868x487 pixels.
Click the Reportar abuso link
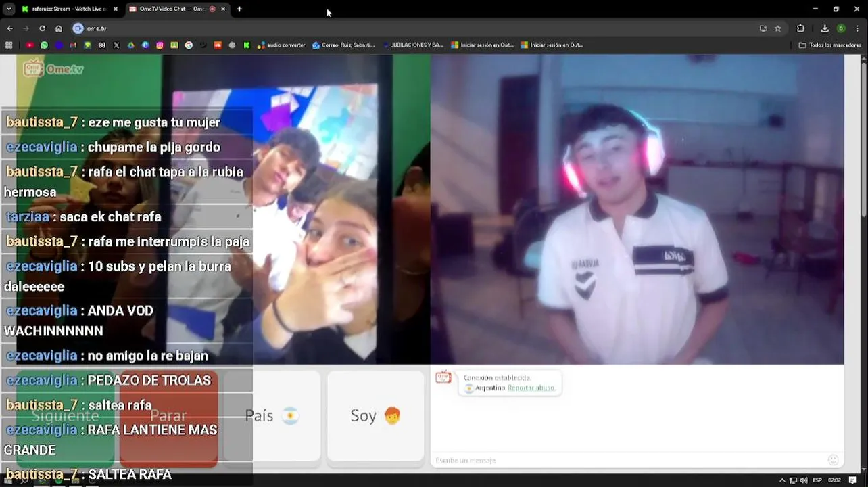coord(531,388)
